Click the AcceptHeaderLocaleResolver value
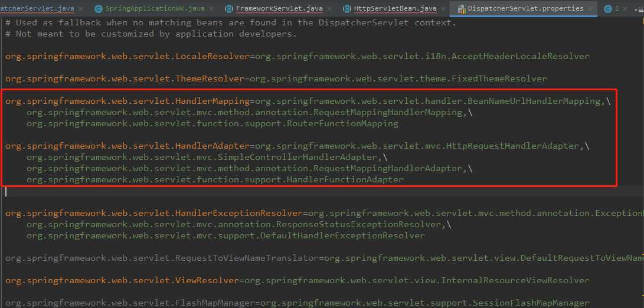The image size is (644, 308). (x=422, y=56)
